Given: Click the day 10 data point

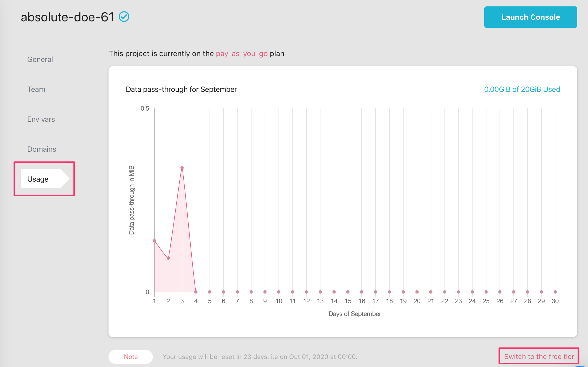Looking at the screenshot, I should click(279, 292).
